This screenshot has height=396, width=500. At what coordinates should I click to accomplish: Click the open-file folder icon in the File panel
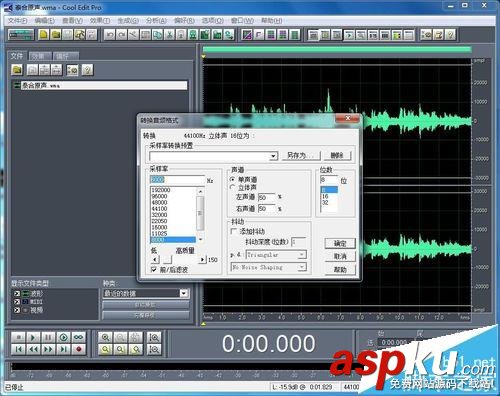coord(17,70)
